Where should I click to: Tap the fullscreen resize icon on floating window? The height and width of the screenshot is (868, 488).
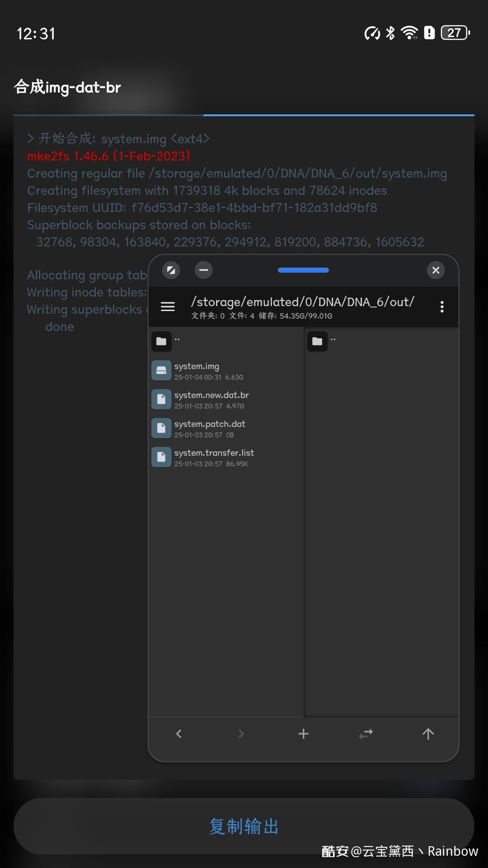(x=171, y=270)
